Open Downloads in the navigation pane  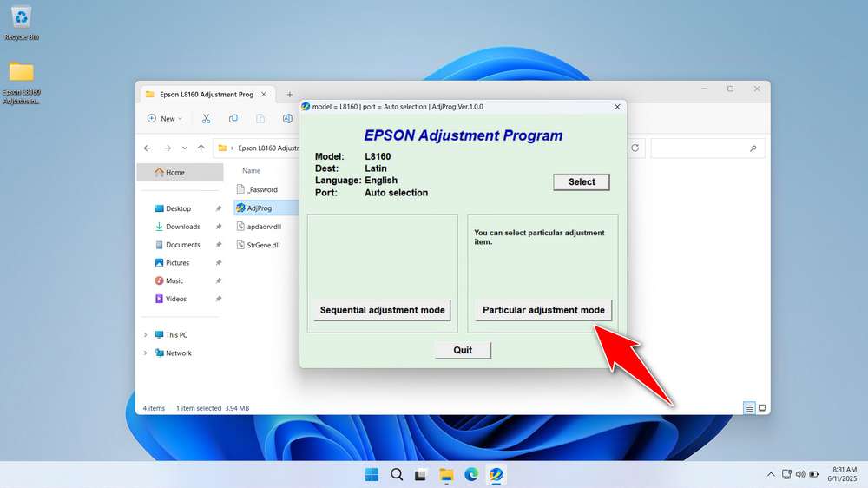[x=182, y=227]
